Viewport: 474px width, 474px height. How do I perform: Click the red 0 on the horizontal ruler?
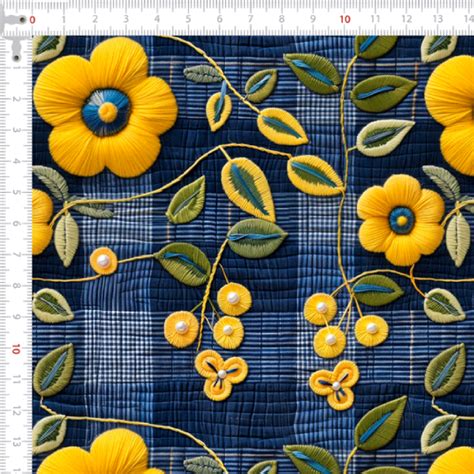click(x=32, y=20)
